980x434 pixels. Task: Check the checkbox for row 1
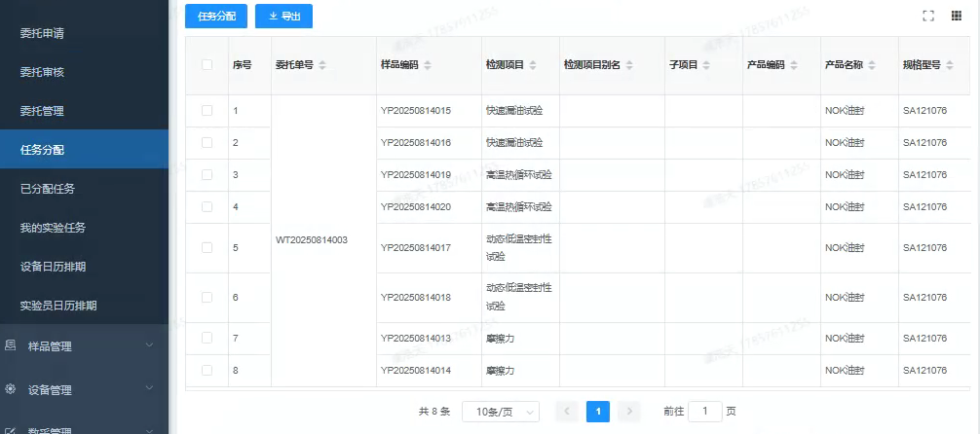[207, 111]
